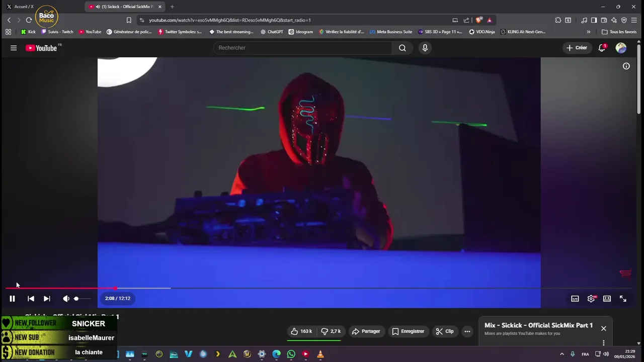Image resolution: width=644 pixels, height=362 pixels.
Task: Open the ChatGPT bookmark
Action: point(272,32)
